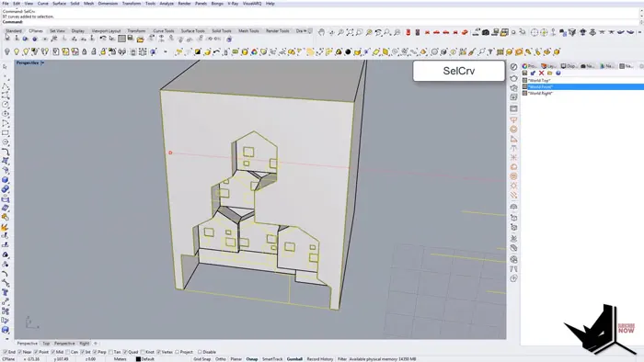The image size is (644, 362).
Task: Click the black sphere icon in toolbar
Action: [x=348, y=51]
